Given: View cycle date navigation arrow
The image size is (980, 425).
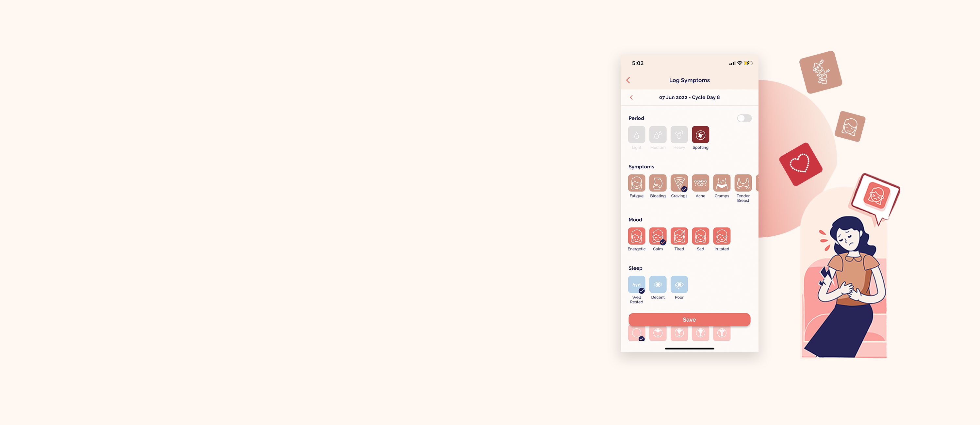Looking at the screenshot, I should tap(631, 97).
